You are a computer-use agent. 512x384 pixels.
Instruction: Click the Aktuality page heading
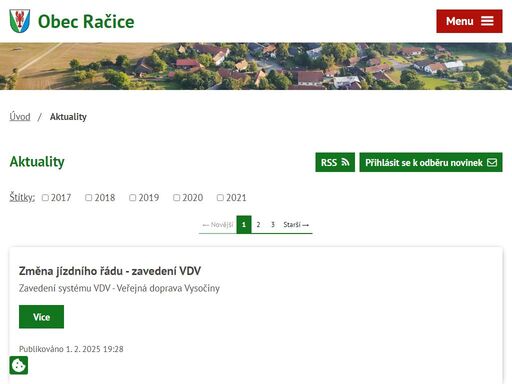pyautogui.click(x=37, y=162)
